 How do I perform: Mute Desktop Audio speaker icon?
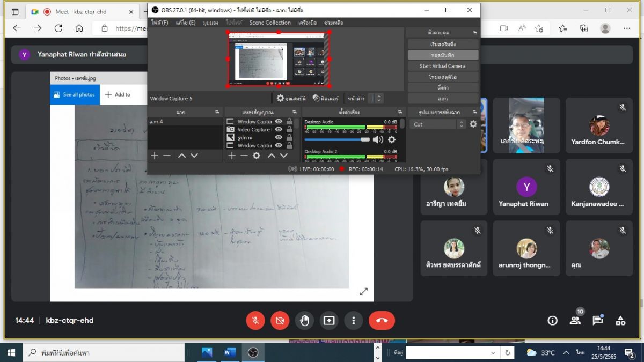378,139
